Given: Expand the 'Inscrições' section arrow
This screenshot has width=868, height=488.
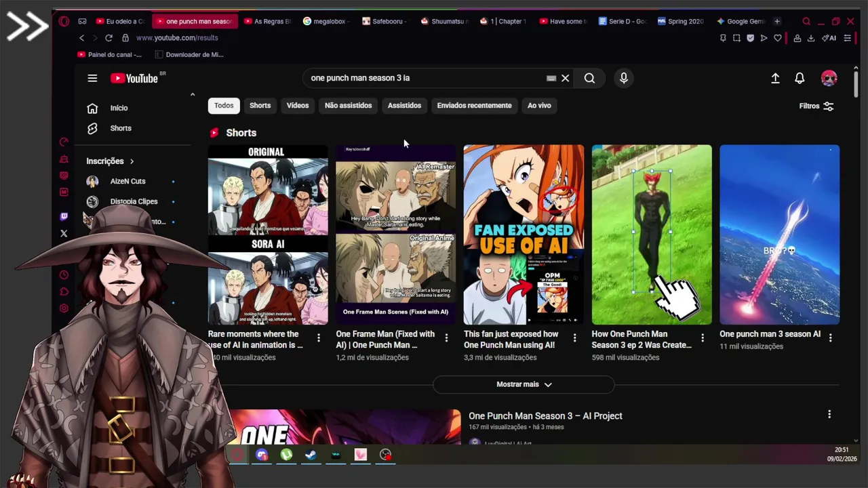Looking at the screenshot, I should [132, 161].
